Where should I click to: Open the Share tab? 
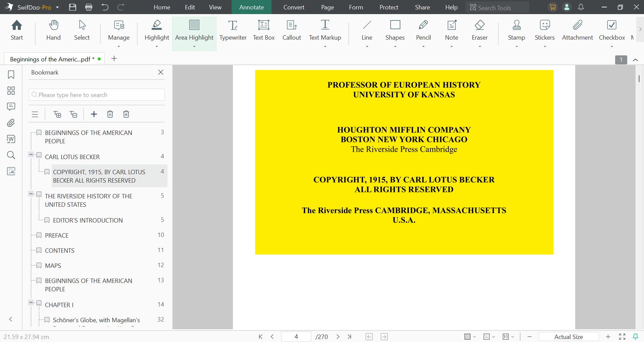(x=422, y=7)
